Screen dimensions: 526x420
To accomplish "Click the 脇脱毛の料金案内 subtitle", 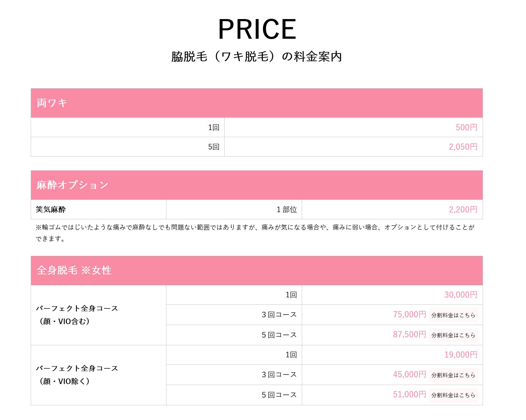I will (257, 57).
